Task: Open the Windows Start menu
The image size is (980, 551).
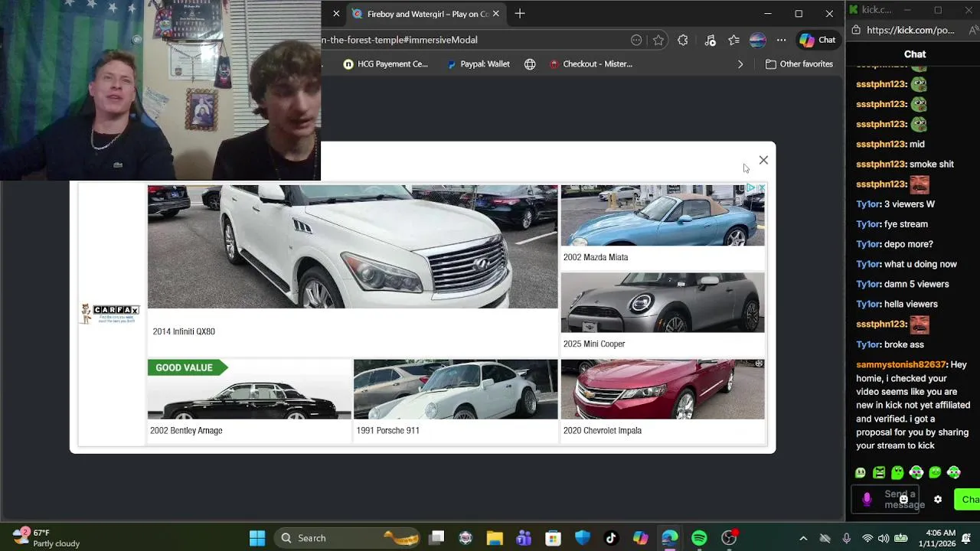Action: click(x=257, y=538)
